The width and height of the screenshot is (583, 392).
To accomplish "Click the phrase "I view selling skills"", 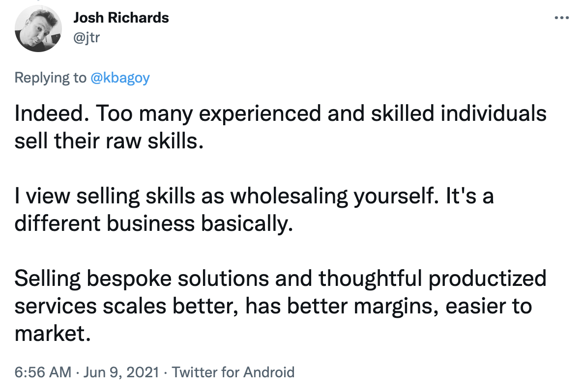I will tap(105, 196).
